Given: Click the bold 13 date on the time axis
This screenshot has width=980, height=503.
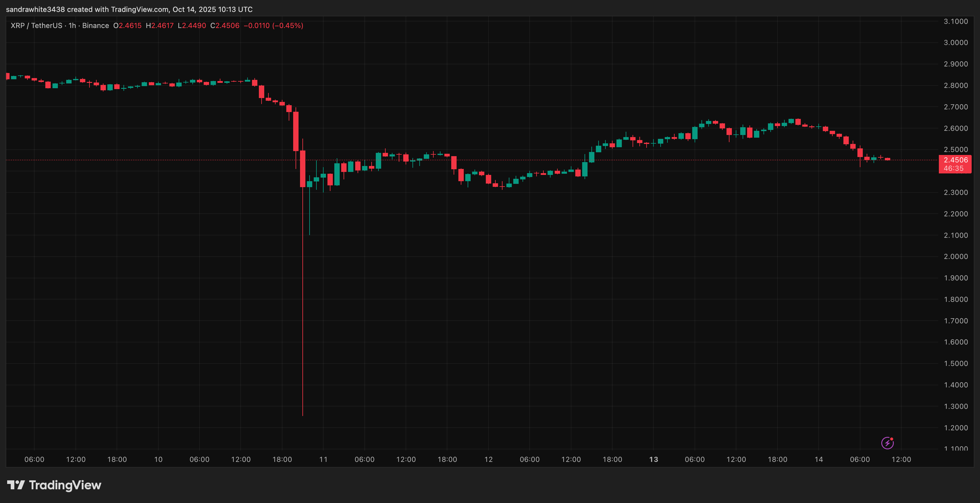Looking at the screenshot, I should [654, 459].
